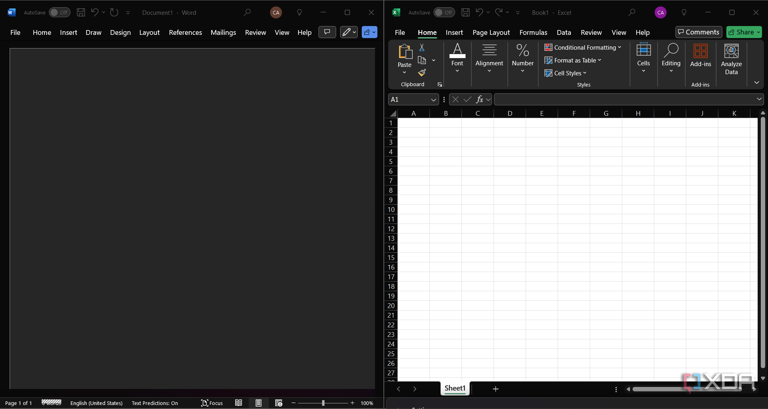This screenshot has width=768, height=409.
Task: Expand the Word undo history arrow
Action: pos(103,12)
